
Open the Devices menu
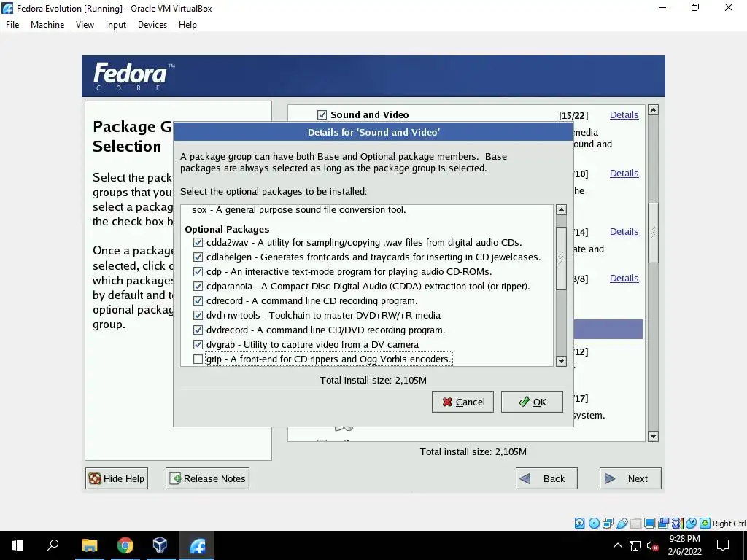click(152, 25)
